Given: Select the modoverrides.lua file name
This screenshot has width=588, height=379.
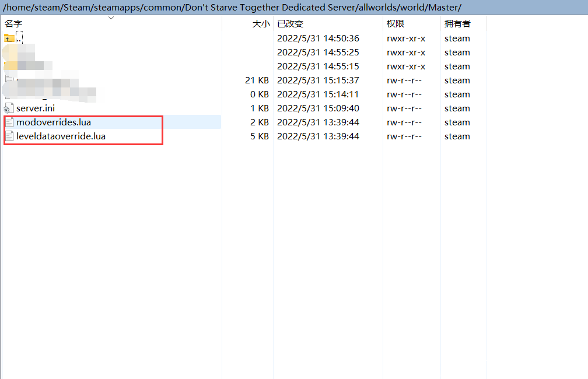Looking at the screenshot, I should pyautogui.click(x=54, y=122).
